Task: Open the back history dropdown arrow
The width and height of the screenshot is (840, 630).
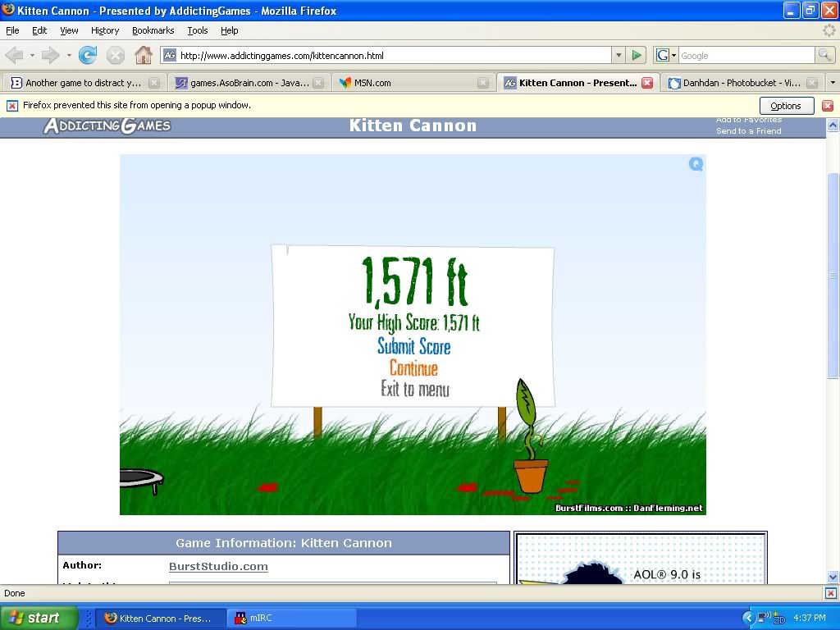Action: [x=32, y=55]
